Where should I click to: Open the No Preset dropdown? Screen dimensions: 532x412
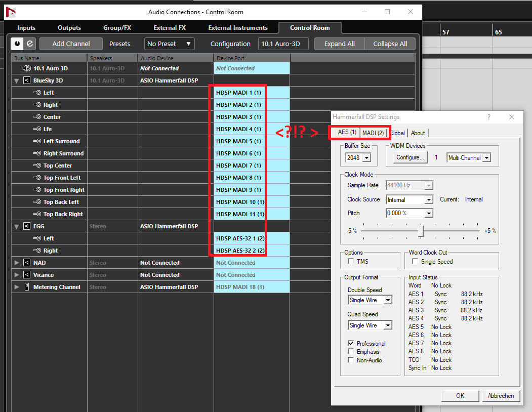tap(169, 44)
